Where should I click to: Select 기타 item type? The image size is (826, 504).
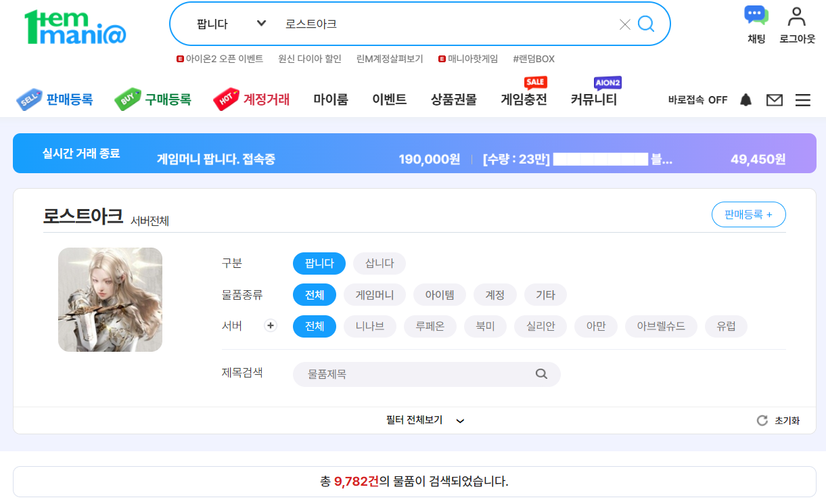545,295
